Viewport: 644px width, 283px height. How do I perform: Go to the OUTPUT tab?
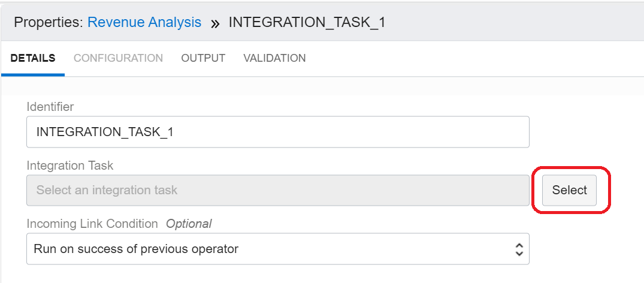[x=203, y=58]
